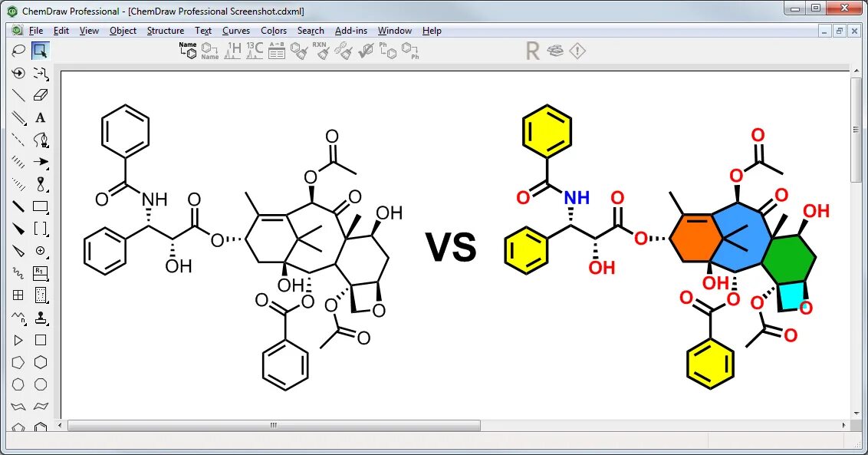Click Convert Name to Structure icon

pyautogui.click(x=188, y=51)
